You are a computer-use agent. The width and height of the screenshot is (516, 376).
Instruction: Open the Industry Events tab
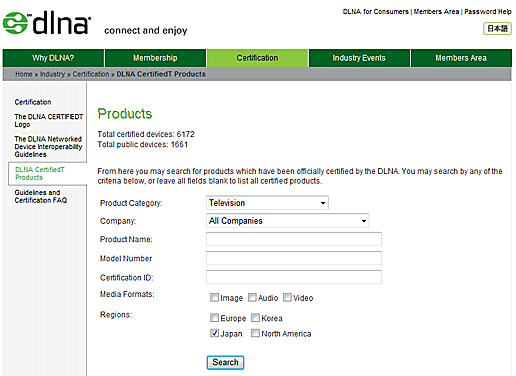click(x=359, y=58)
